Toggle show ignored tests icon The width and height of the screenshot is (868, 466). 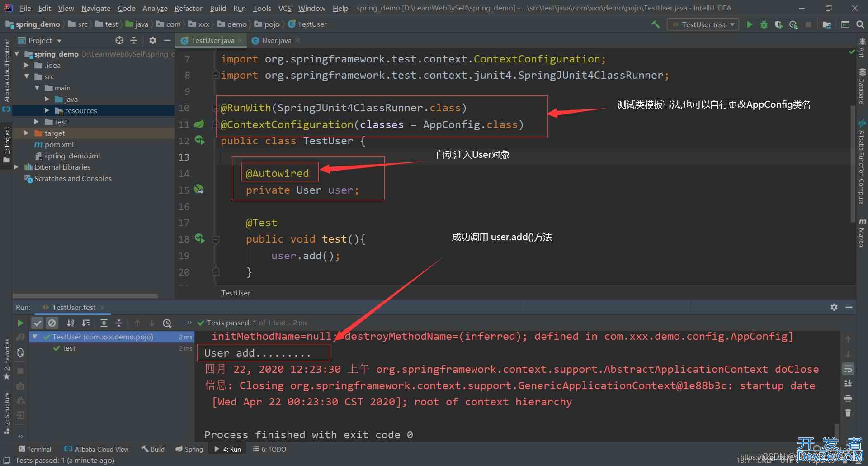pos(52,323)
